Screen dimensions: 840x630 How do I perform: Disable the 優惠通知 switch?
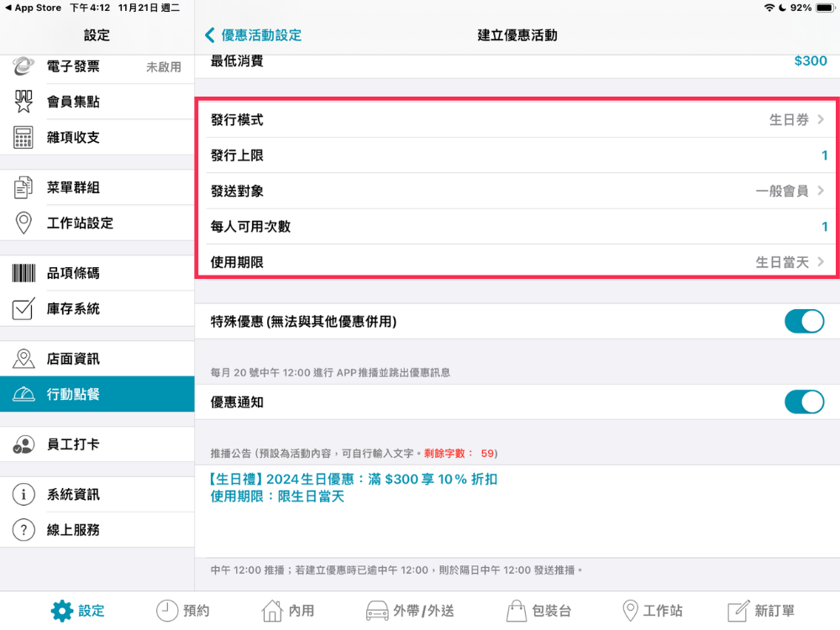click(804, 402)
